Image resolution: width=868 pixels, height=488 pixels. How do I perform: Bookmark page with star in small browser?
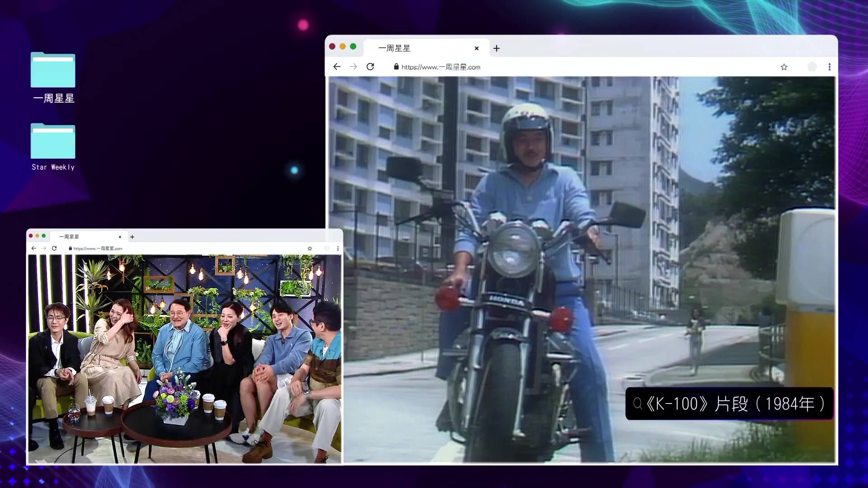[x=310, y=249]
